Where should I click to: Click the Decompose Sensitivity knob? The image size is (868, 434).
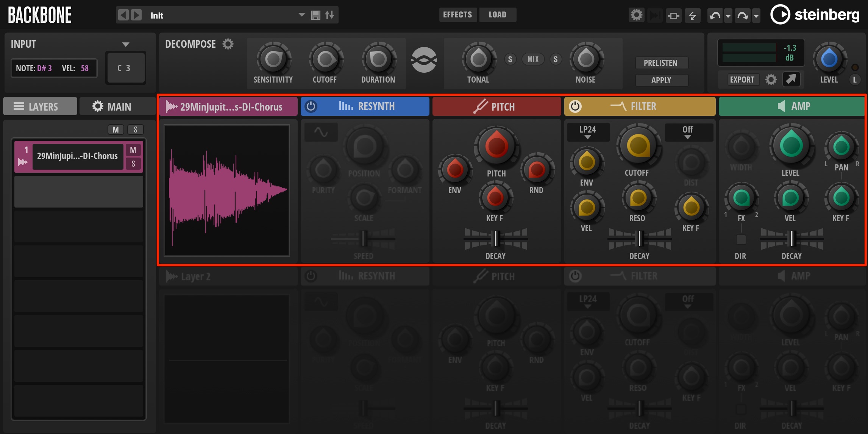click(273, 59)
